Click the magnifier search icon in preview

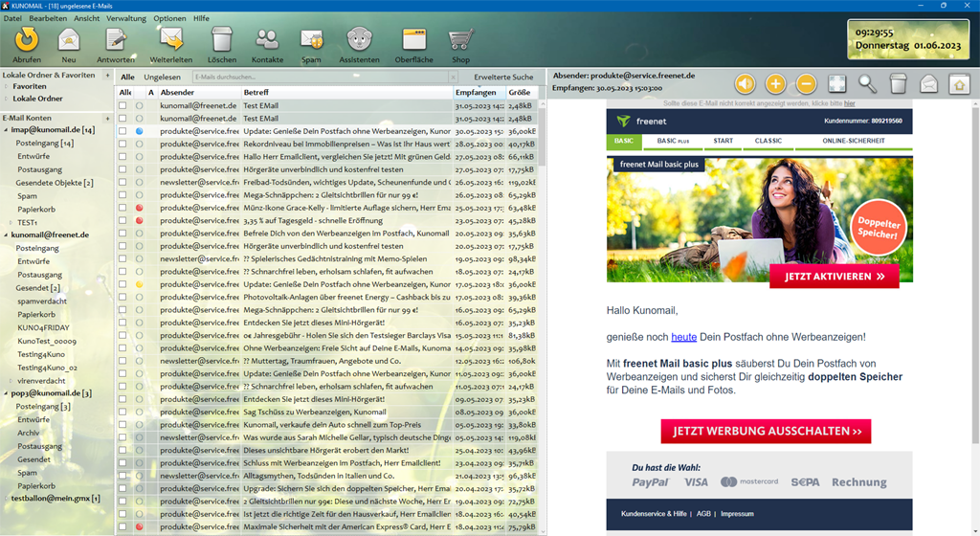tap(867, 83)
